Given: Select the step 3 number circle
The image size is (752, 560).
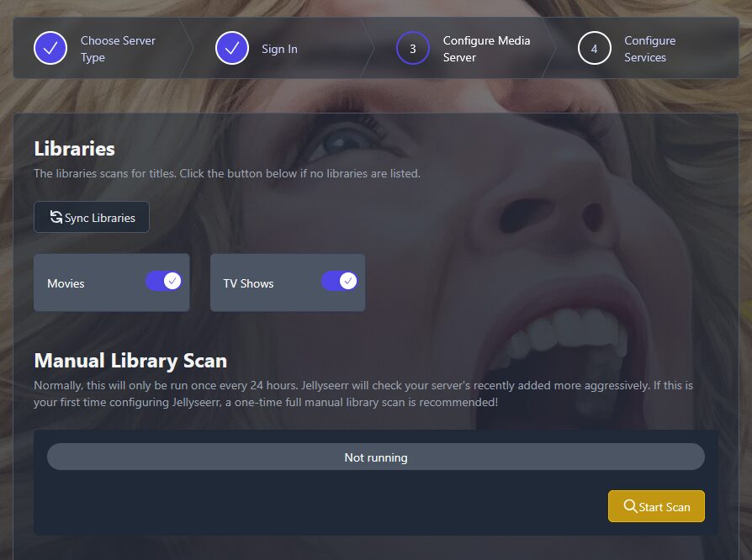Looking at the screenshot, I should (x=412, y=49).
